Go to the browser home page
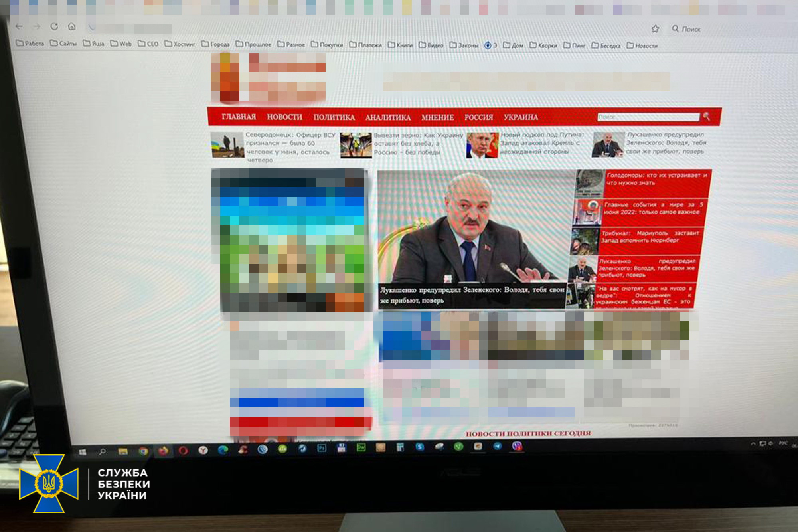The width and height of the screenshot is (798, 532). [72, 27]
